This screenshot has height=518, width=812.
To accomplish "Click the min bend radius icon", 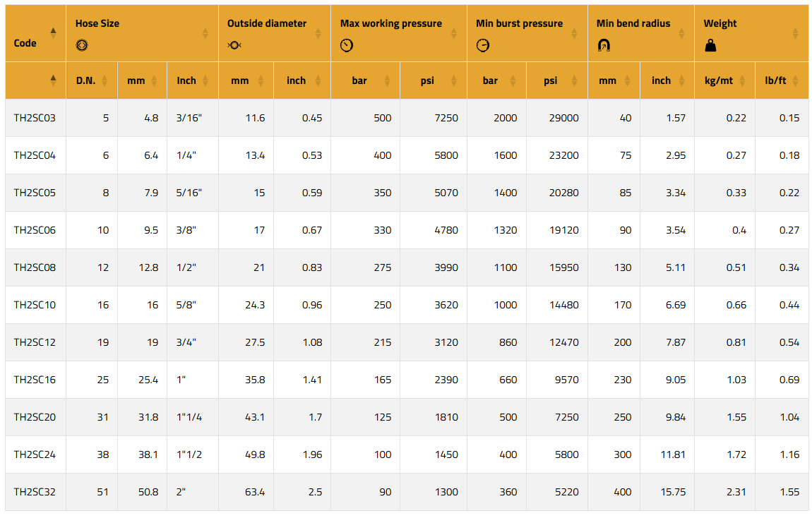I will pos(604,45).
